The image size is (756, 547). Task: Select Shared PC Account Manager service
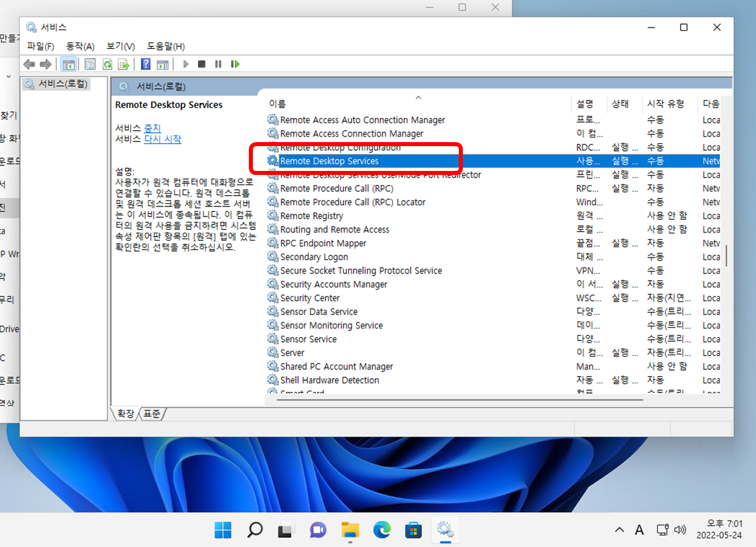tap(337, 367)
